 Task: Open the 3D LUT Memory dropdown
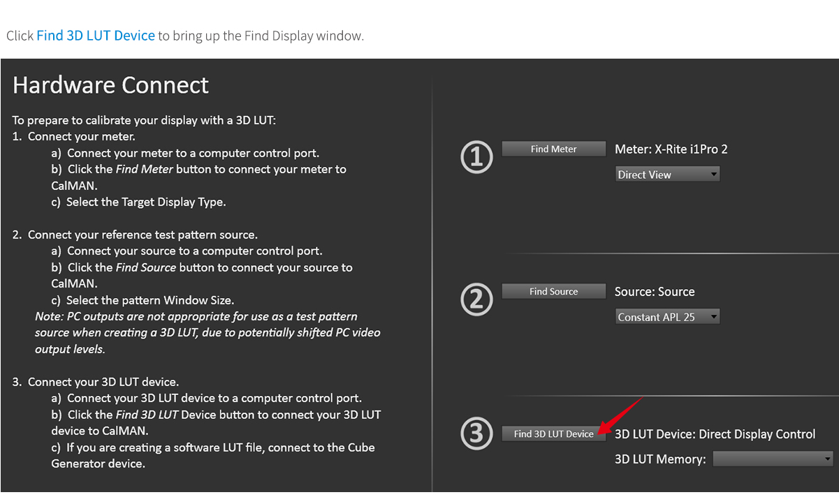coord(773,459)
